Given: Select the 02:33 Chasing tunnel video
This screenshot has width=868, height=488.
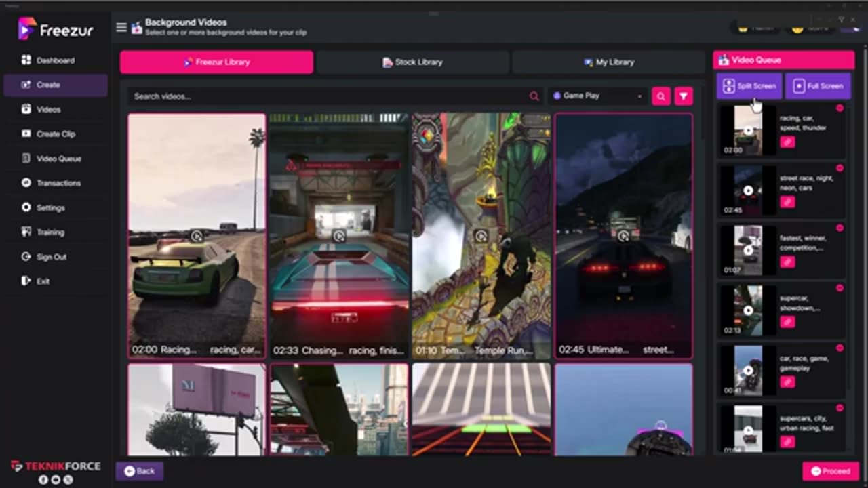Looking at the screenshot, I should click(x=339, y=236).
